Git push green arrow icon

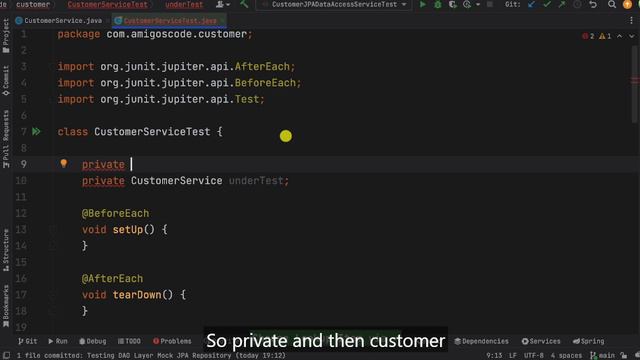(x=562, y=4)
